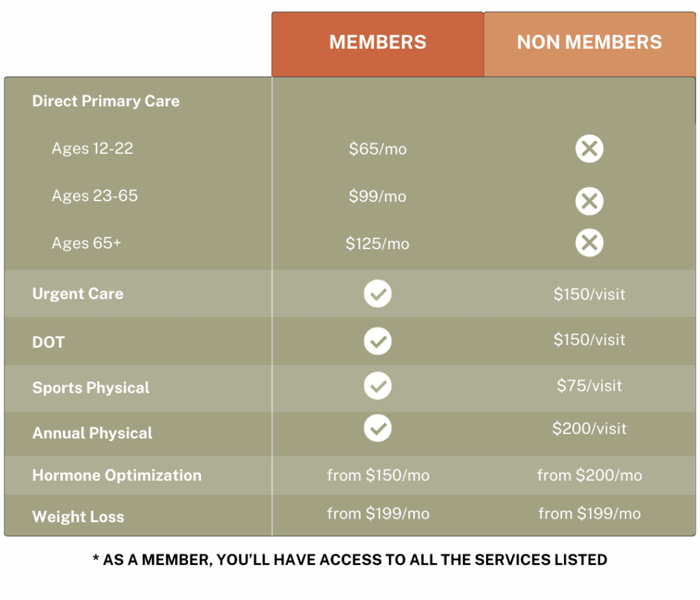
Task: Click member price from $150/mo
Action: (378, 475)
